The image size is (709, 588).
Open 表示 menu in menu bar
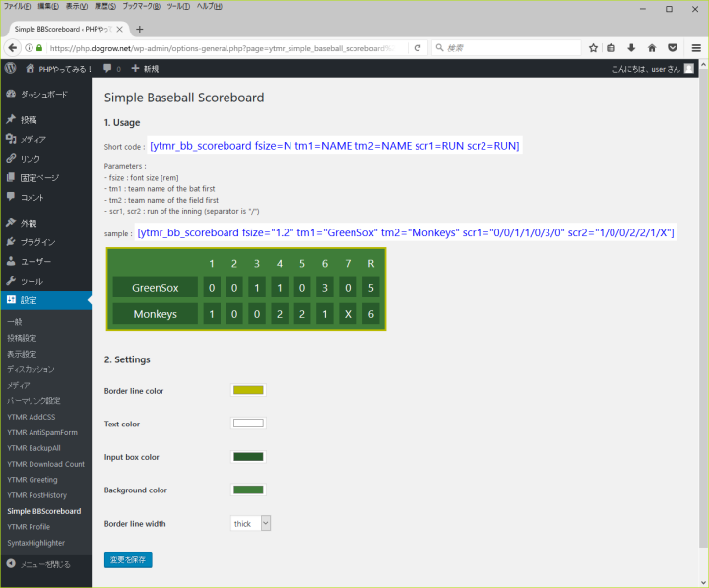tap(77, 6)
